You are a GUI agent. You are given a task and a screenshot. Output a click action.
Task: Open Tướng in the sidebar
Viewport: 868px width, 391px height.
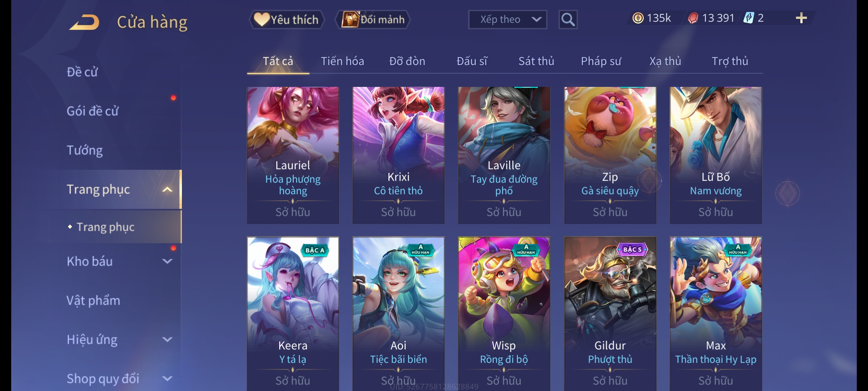[85, 150]
